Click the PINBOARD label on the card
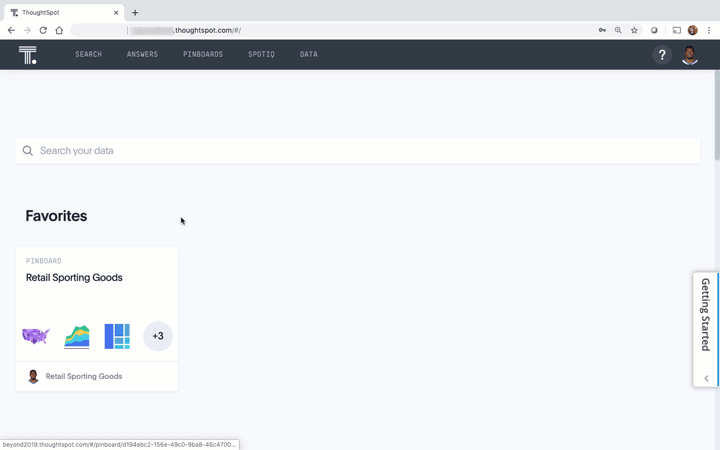The height and width of the screenshot is (450, 720). tap(44, 261)
